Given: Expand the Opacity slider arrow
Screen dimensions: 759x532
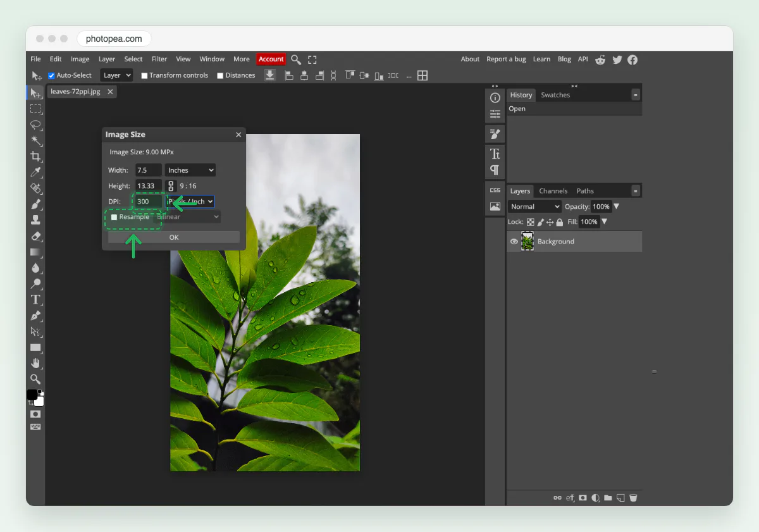Looking at the screenshot, I should (617, 207).
